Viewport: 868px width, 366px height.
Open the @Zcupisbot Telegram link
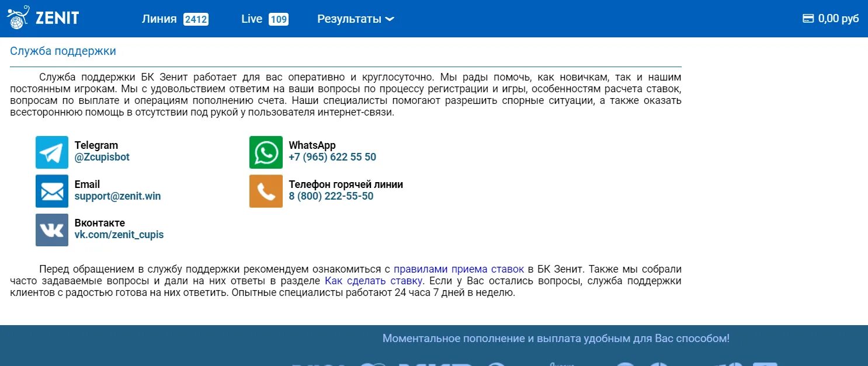tap(102, 157)
